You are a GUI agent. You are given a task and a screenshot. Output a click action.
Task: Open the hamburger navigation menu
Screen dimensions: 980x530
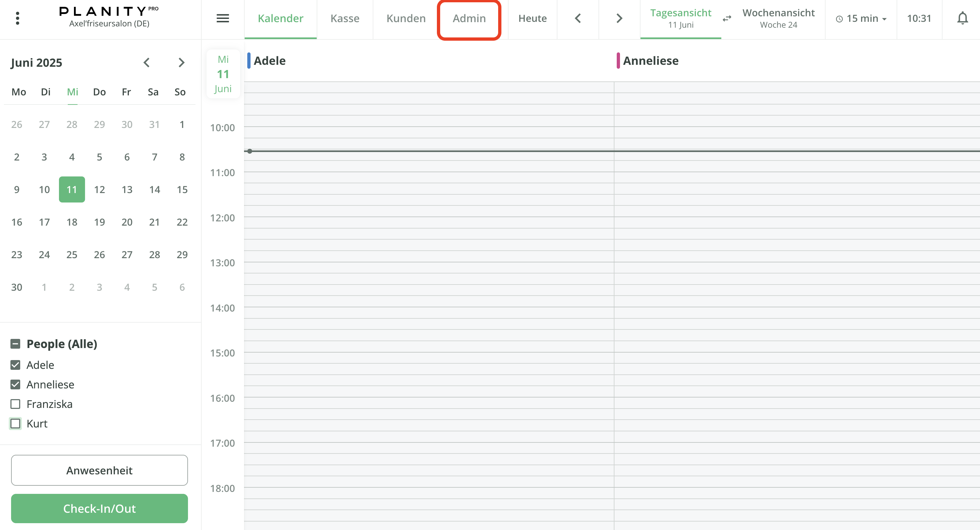(223, 18)
